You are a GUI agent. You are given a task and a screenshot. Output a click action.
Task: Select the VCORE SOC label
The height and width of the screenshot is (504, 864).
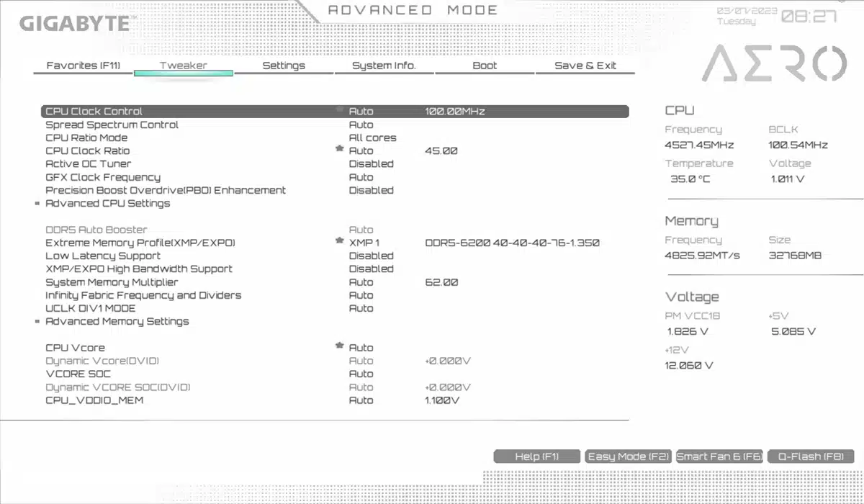[x=78, y=374]
